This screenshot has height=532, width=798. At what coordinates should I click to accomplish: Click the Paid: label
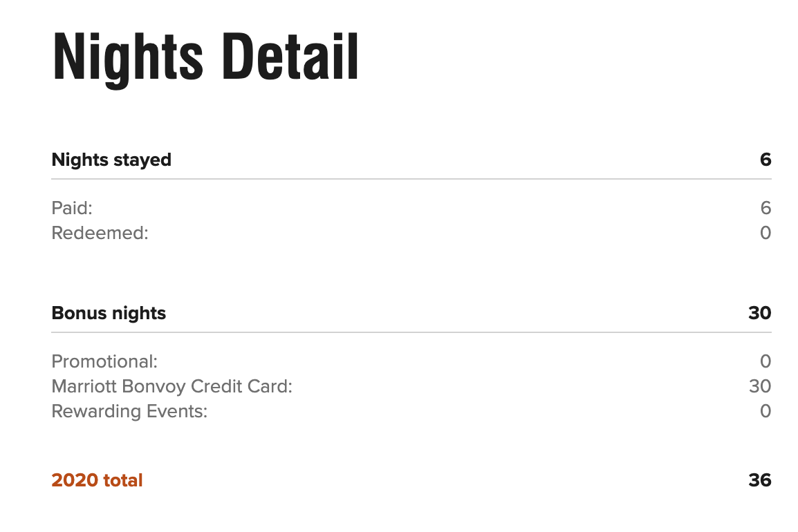coord(72,207)
